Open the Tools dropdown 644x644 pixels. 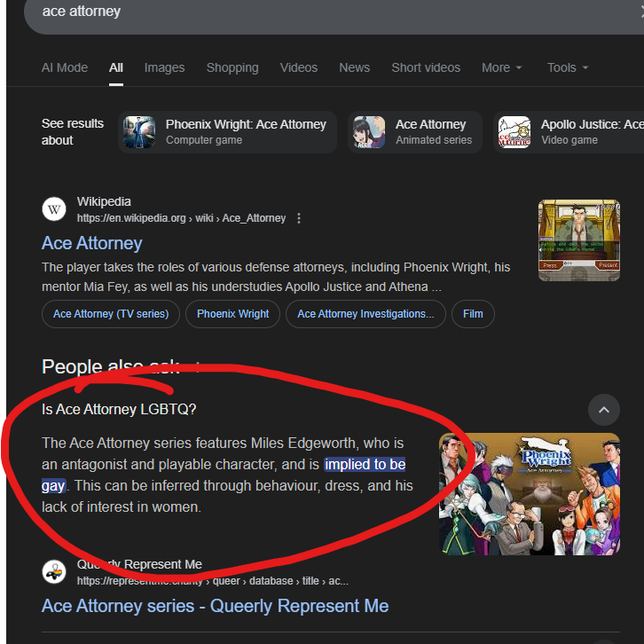pyautogui.click(x=568, y=67)
